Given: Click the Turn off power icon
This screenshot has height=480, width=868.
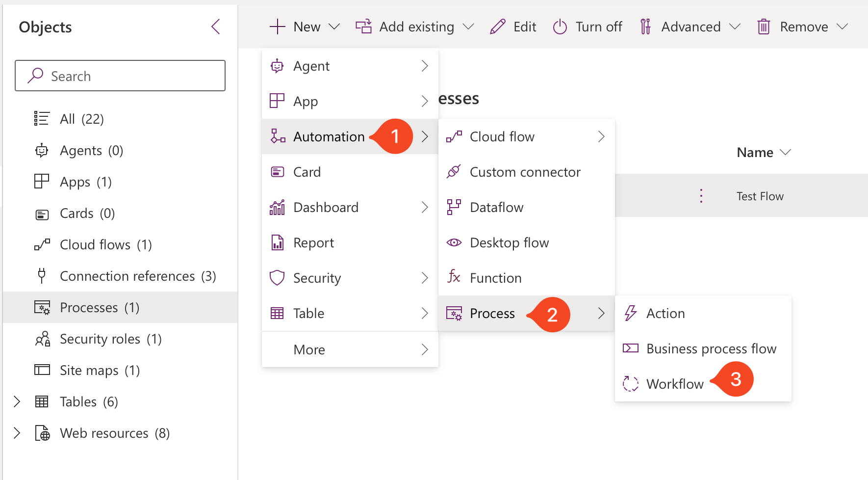Looking at the screenshot, I should [560, 27].
